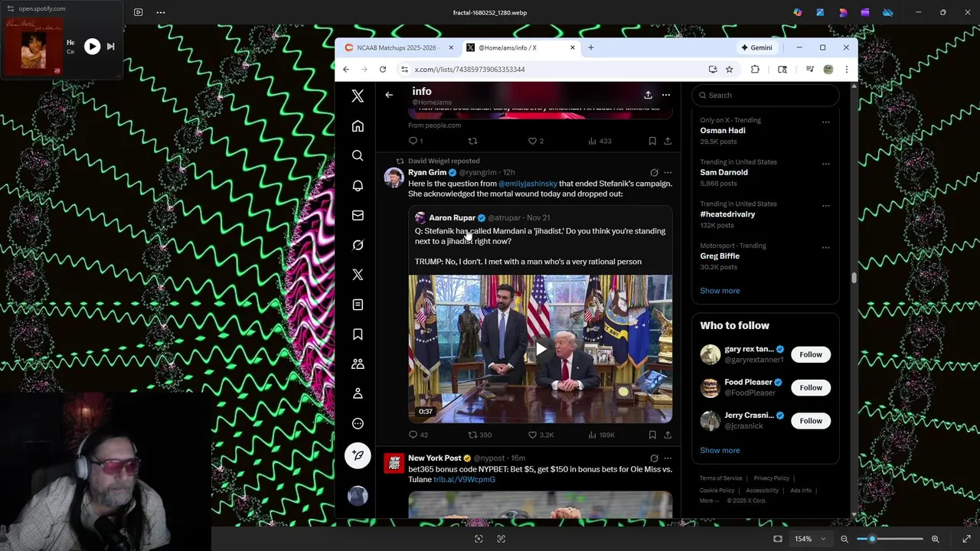This screenshot has width=980, height=551.
Task: Open options for Sam Darnold trend
Action: [825, 164]
